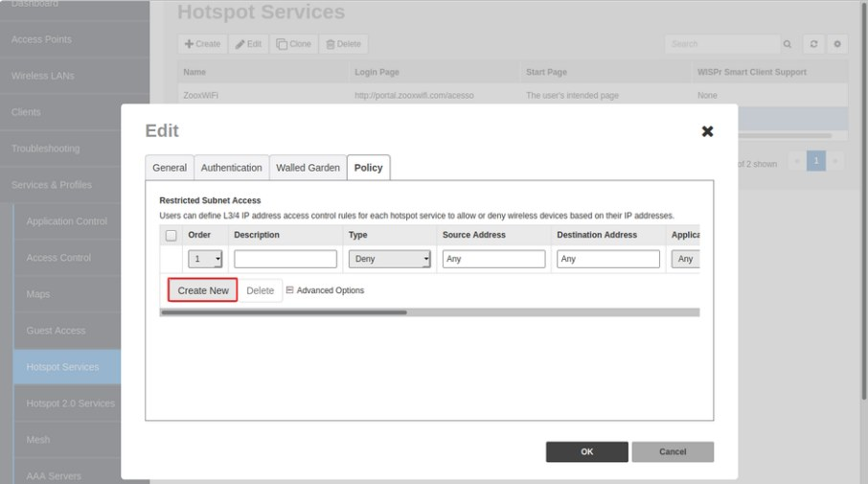Switch to the Authentication tab
Viewport: 868px width, 484px height.
click(232, 168)
